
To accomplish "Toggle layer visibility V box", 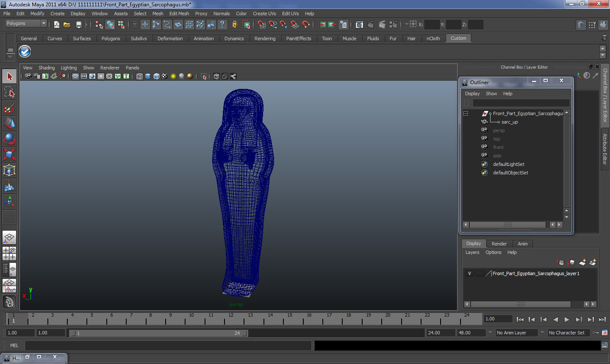I will (x=469, y=273).
